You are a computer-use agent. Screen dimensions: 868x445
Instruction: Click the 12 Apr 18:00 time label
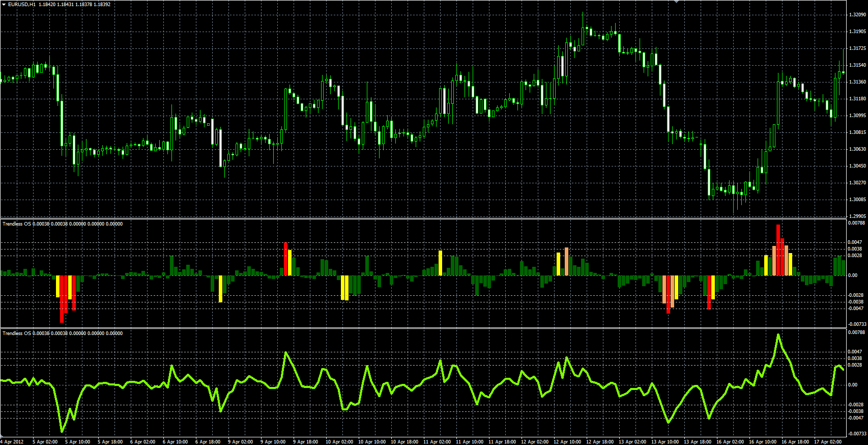600,442
